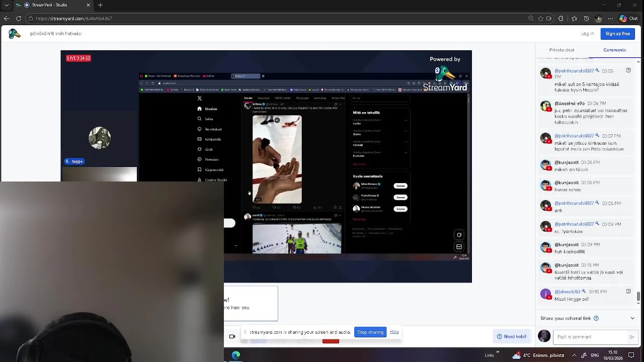Open the favorites list icon

[x=574, y=19]
